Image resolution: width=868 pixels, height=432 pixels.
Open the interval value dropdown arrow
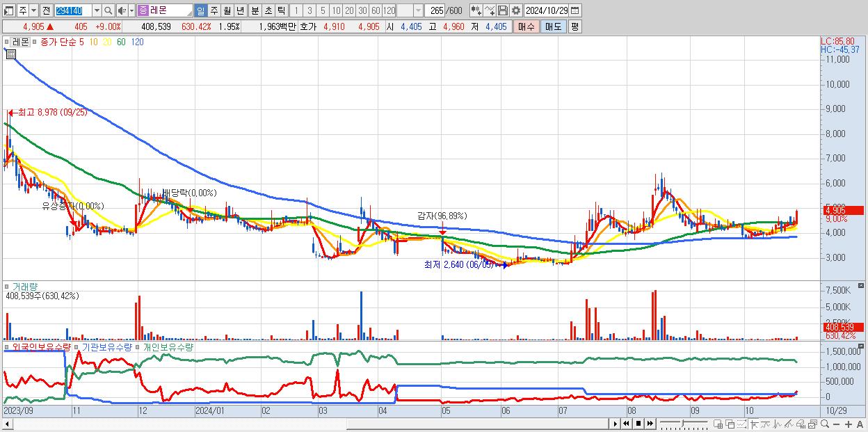[x=418, y=10]
